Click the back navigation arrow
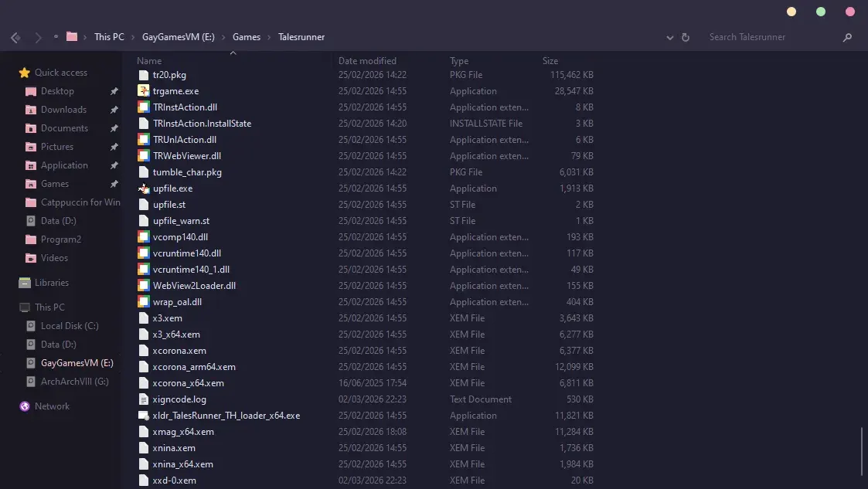Viewport: 868px width, 489px height. pos(15,37)
